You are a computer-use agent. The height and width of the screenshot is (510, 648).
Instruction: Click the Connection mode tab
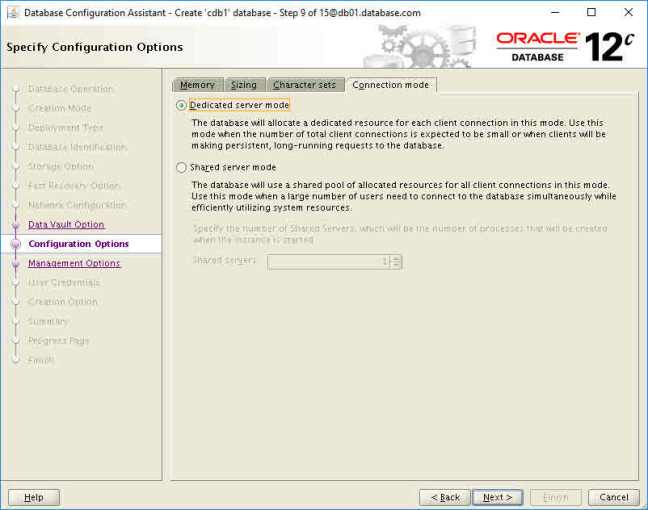click(x=390, y=85)
